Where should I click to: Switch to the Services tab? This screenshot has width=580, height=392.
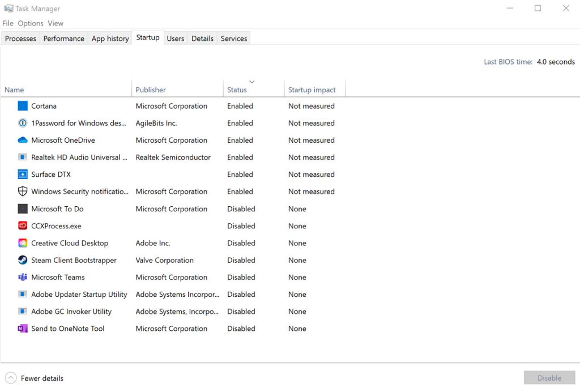coord(234,39)
